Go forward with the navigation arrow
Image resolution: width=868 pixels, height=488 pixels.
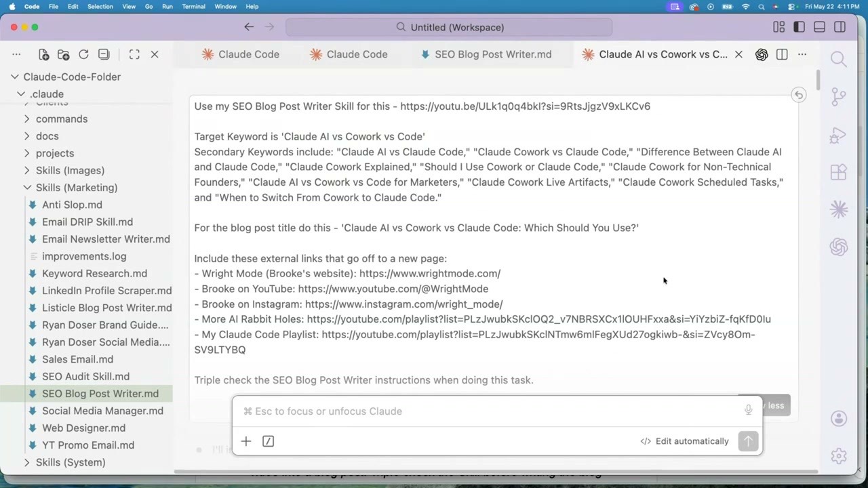coord(269,27)
